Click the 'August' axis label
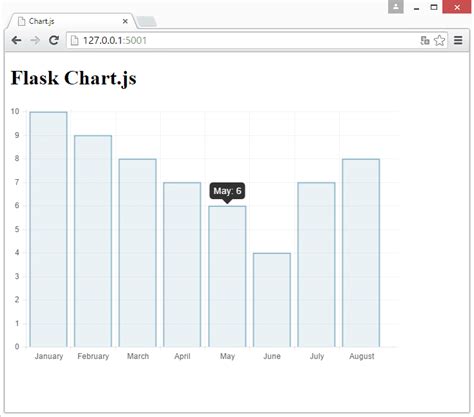Viewport: 474px width, 417px height. 362,356
